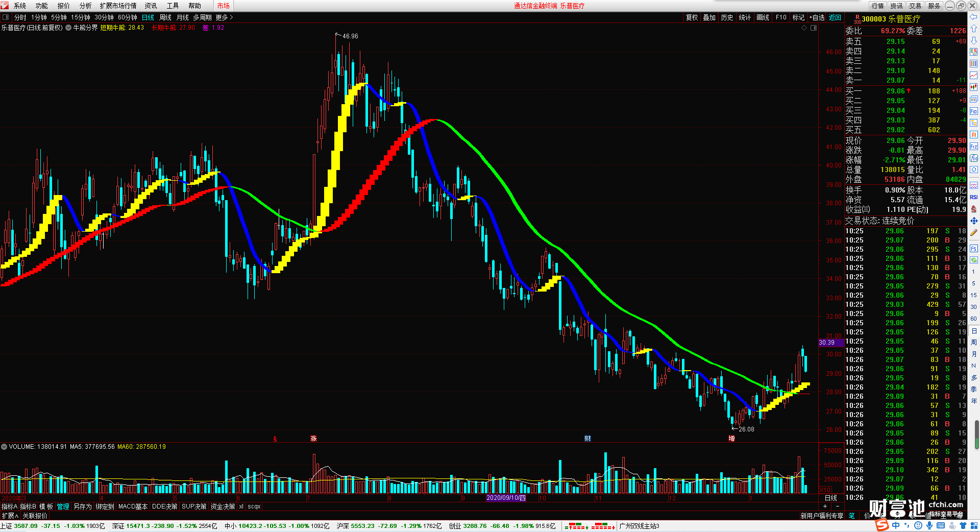Image resolution: width=980 pixels, height=532 pixels.
Task: Open the 报价 menu
Action: tap(64, 6)
